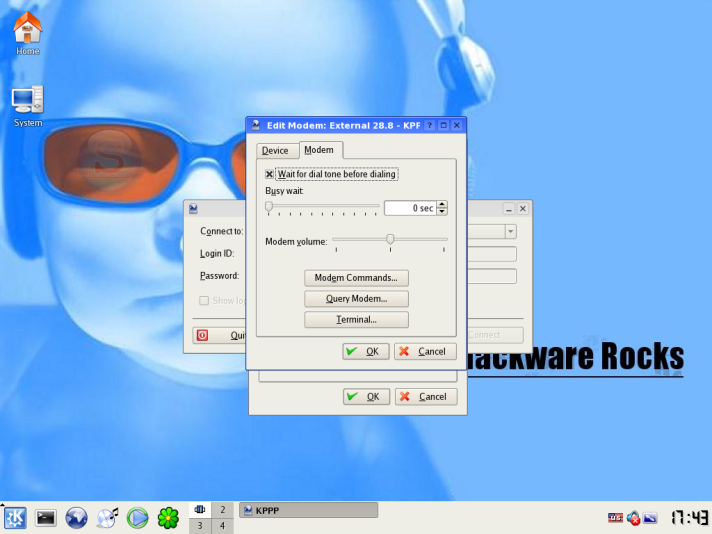
Task: Click the KPPP taskbar entry
Action: coord(308,510)
